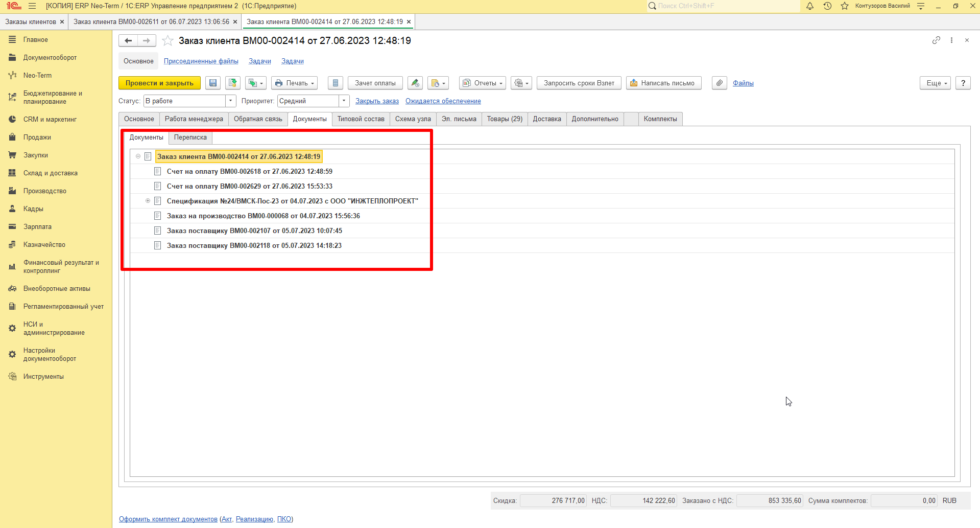Collapse the Заказ клиента ВМ00-002414 tree node

pos(138,156)
